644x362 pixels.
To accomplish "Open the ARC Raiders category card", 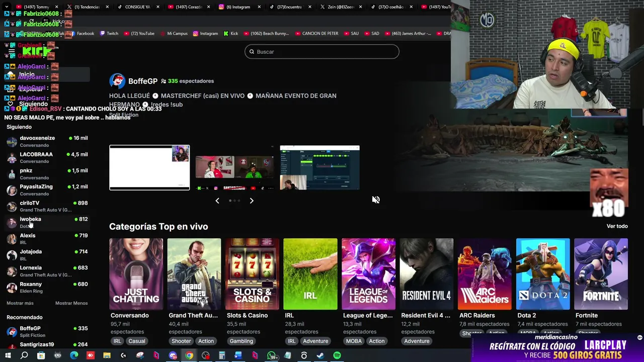I will 485,274.
